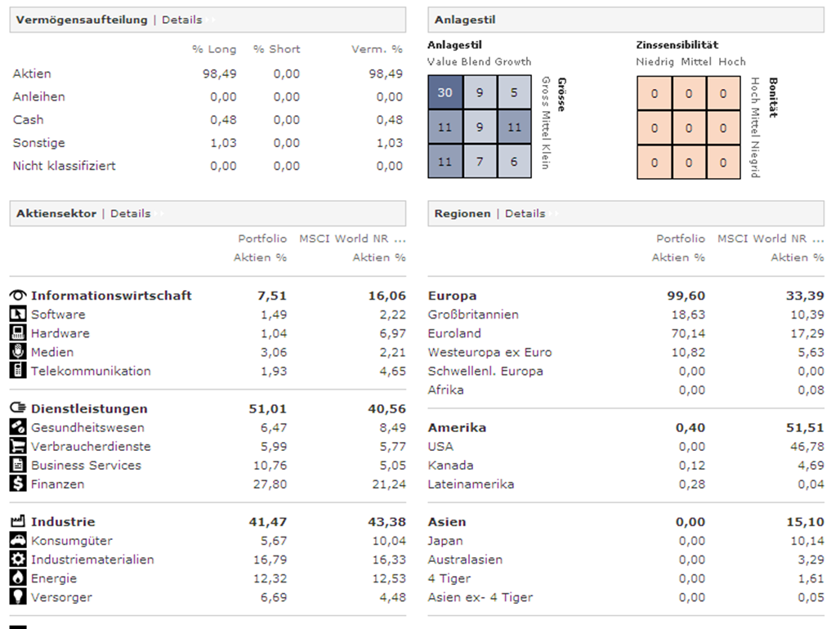The width and height of the screenshot is (840, 629).
Task: Click the Telekommunikation phone icon
Action: pos(18,371)
